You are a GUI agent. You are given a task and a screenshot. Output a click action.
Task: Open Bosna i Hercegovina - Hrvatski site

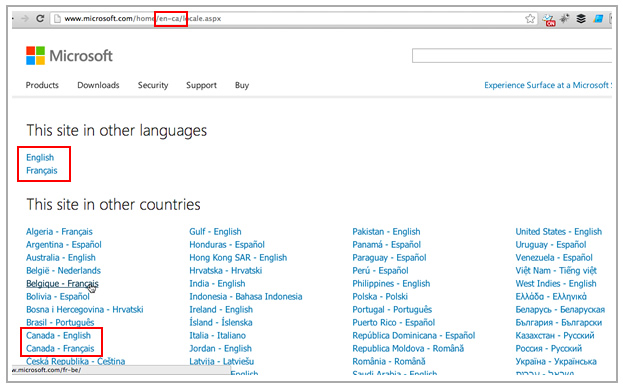[85, 309]
